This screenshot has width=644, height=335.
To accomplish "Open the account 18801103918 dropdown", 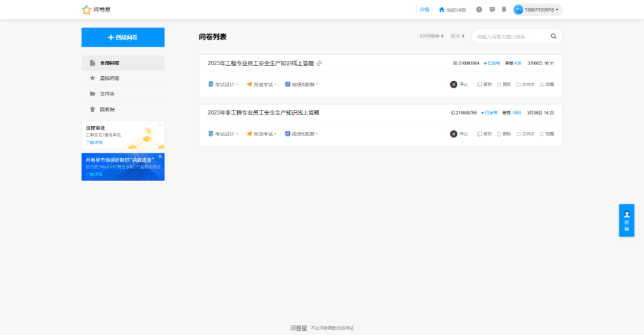I will tap(538, 10).
